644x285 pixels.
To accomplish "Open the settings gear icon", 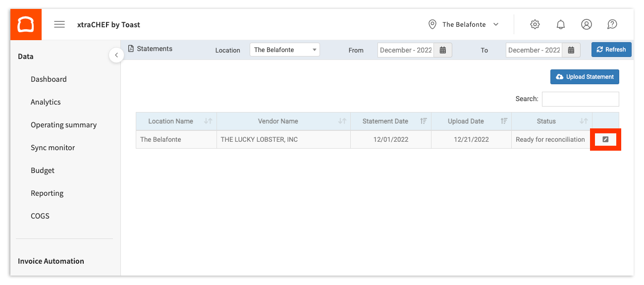I will (x=535, y=24).
